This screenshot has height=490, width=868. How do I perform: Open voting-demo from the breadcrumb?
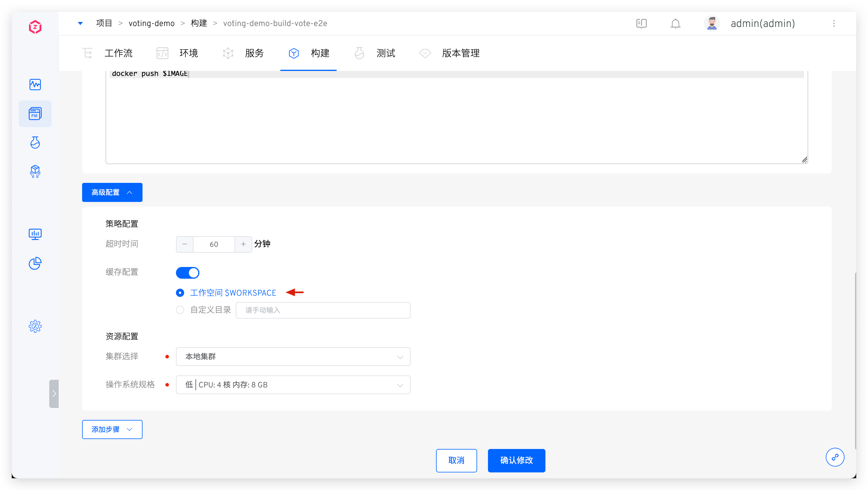pyautogui.click(x=151, y=23)
